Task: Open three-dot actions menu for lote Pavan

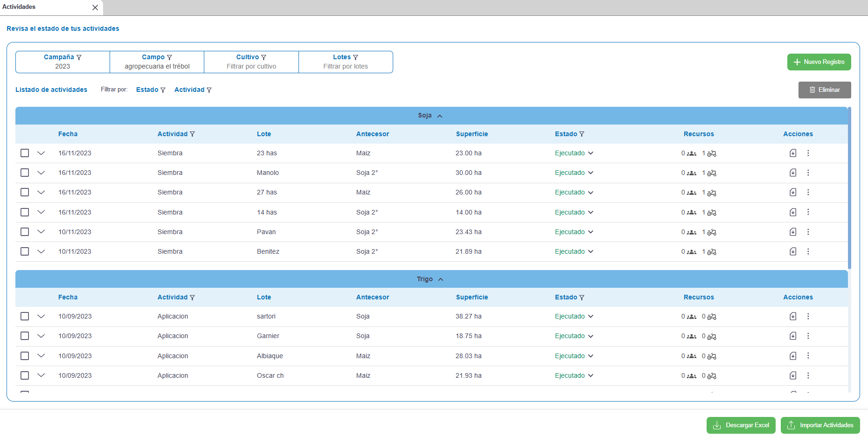Action: (x=808, y=232)
